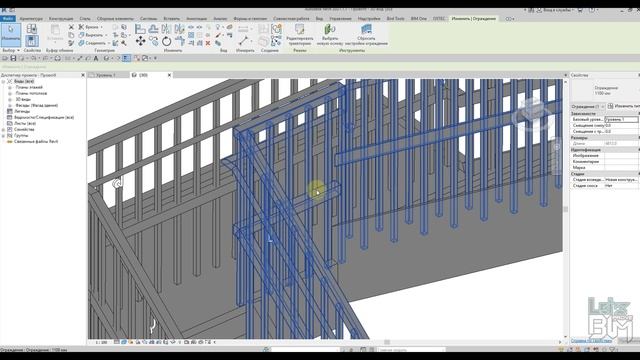
Task: Select Sheets (all) in project browser
Action: click(25, 123)
